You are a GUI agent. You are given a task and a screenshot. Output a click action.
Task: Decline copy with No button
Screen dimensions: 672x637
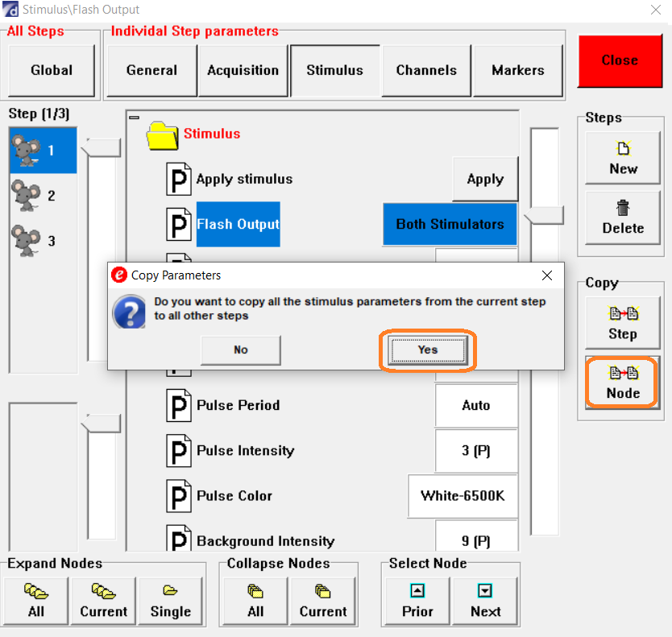[241, 350]
